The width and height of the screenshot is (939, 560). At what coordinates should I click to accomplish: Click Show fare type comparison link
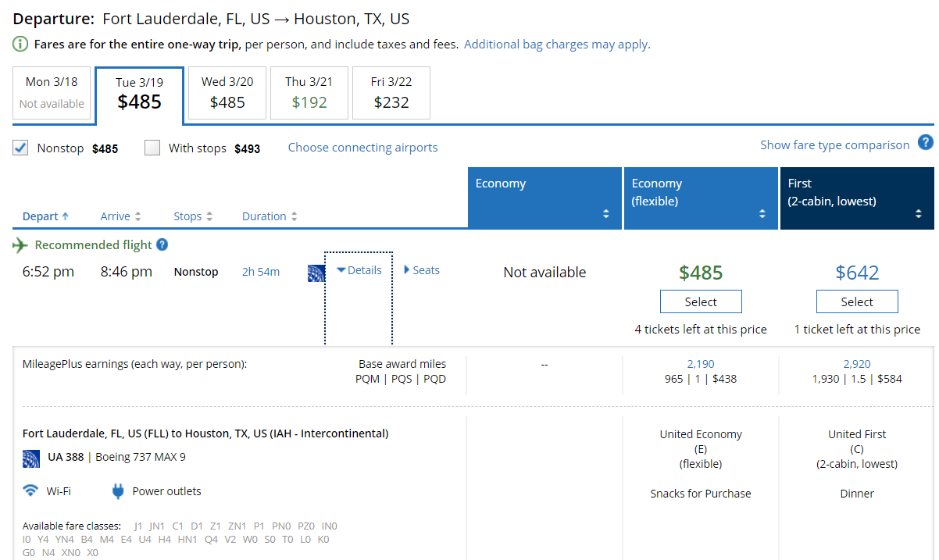click(x=835, y=145)
